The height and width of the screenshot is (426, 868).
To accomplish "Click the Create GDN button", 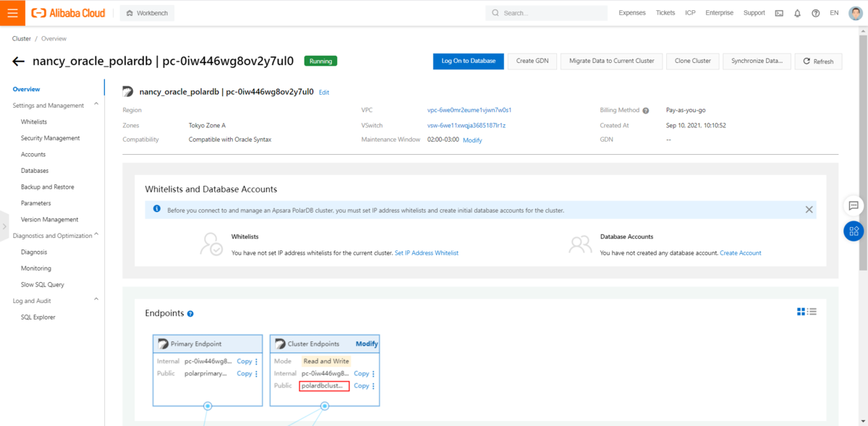I will tap(532, 61).
